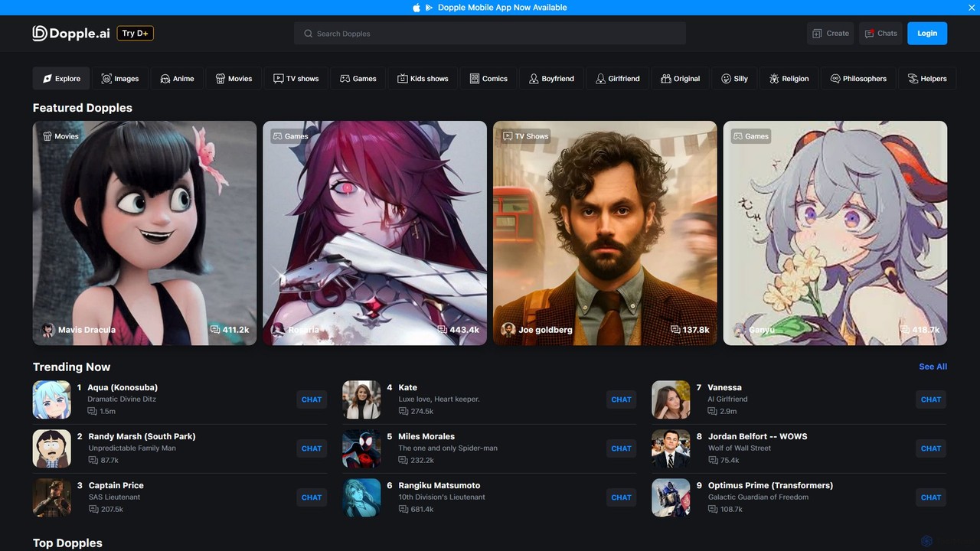The height and width of the screenshot is (551, 980).
Task: Click the "Galactic Guardian of Freedom" subtitle
Action: [x=758, y=497]
